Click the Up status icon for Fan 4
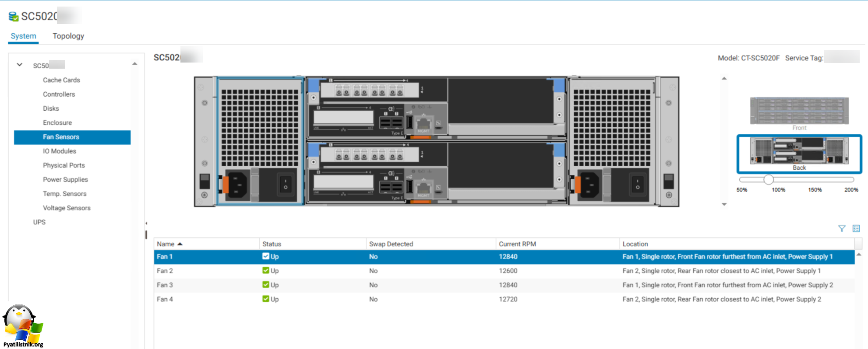The height and width of the screenshot is (349, 868). point(266,299)
